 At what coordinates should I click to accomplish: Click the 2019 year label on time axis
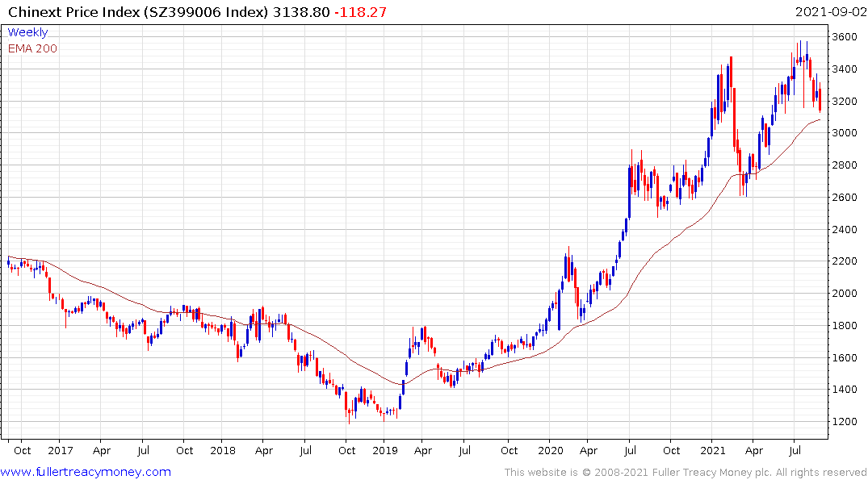tap(384, 450)
